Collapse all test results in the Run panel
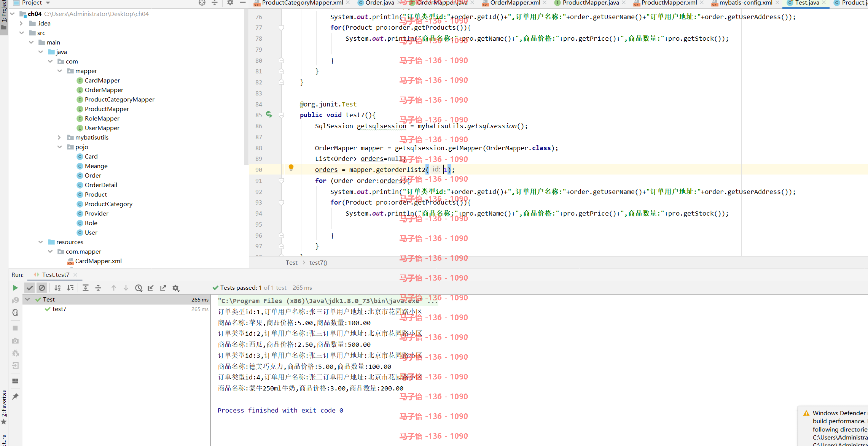The image size is (868, 446). [x=98, y=288]
